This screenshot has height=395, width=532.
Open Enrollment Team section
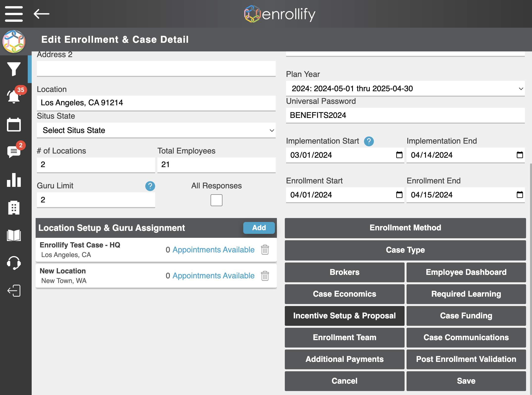344,337
